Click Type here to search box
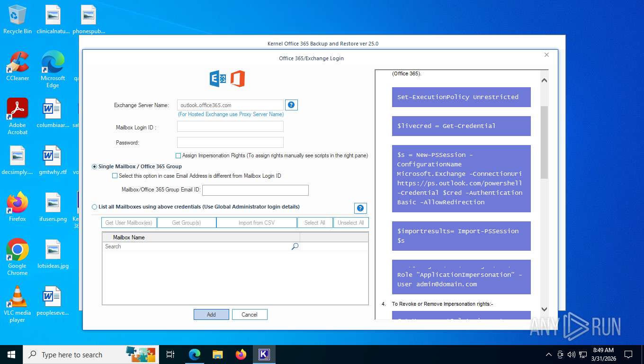 [x=90, y=355]
